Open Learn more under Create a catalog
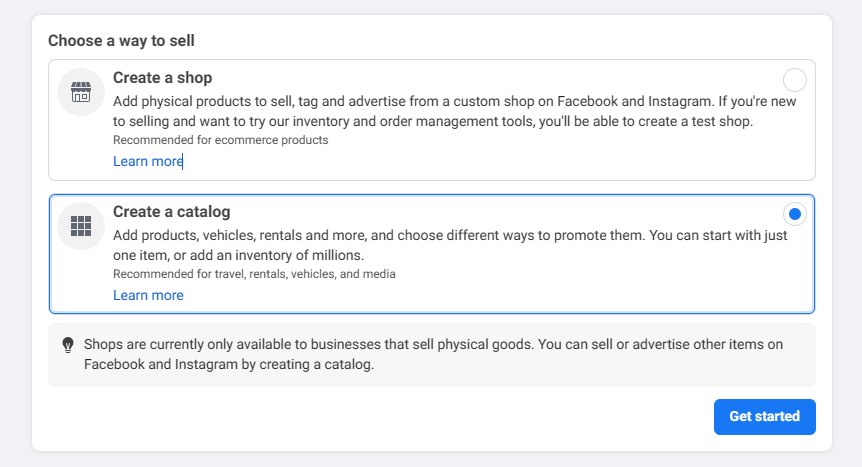The height and width of the screenshot is (467, 862). pyautogui.click(x=148, y=295)
